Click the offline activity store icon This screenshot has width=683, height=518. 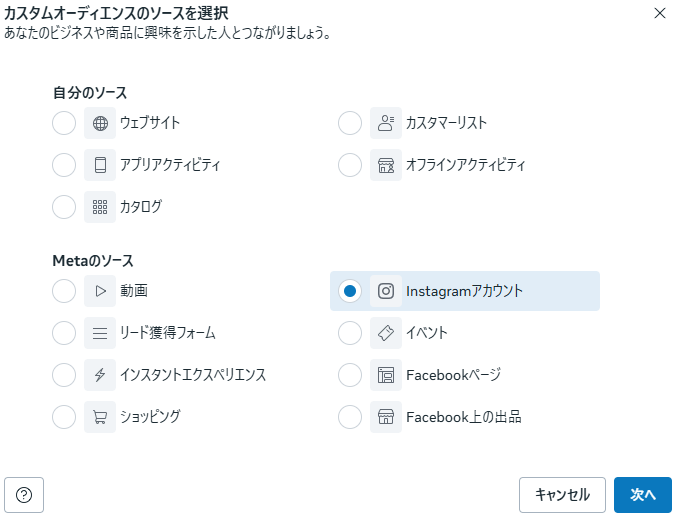tap(386, 165)
